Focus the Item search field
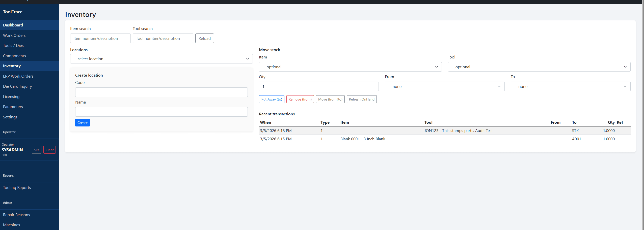The height and width of the screenshot is (230, 644). click(x=100, y=38)
